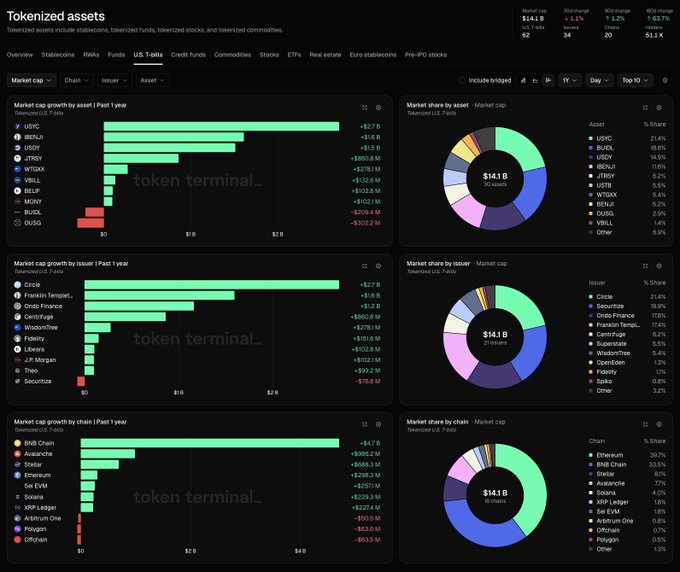Image resolution: width=680 pixels, height=572 pixels.
Task: Expand Market cap growth by issuer chart fullscreen
Action: click(365, 266)
